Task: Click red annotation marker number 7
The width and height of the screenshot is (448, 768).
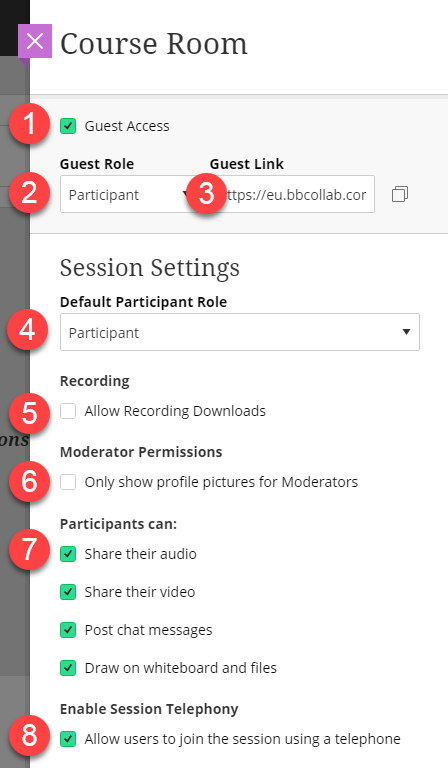Action: click(x=29, y=549)
